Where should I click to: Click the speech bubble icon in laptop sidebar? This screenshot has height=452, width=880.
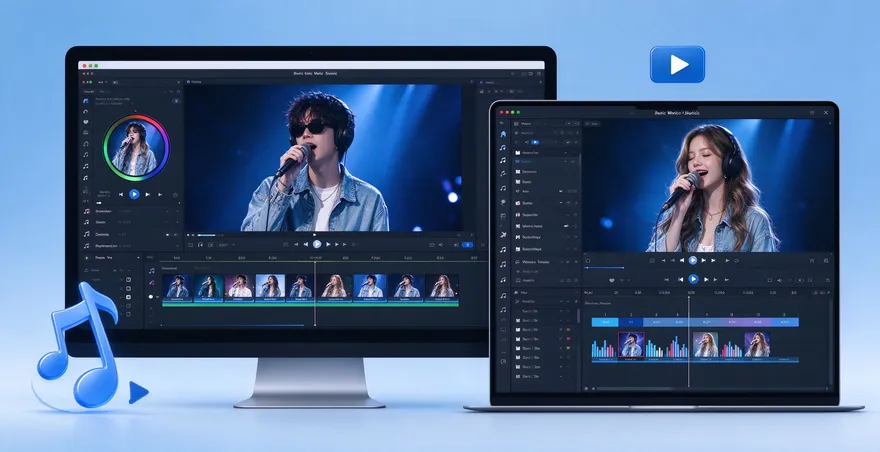[x=503, y=202]
